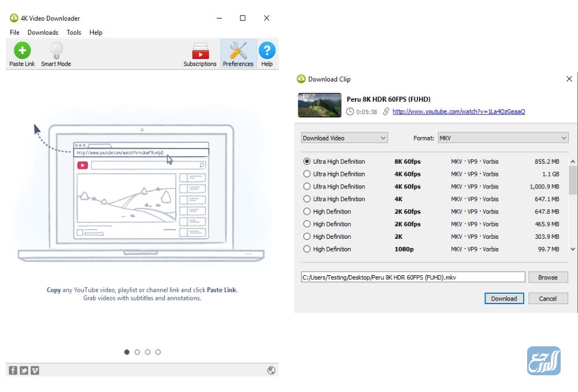Click the Paste Link button

[21, 53]
